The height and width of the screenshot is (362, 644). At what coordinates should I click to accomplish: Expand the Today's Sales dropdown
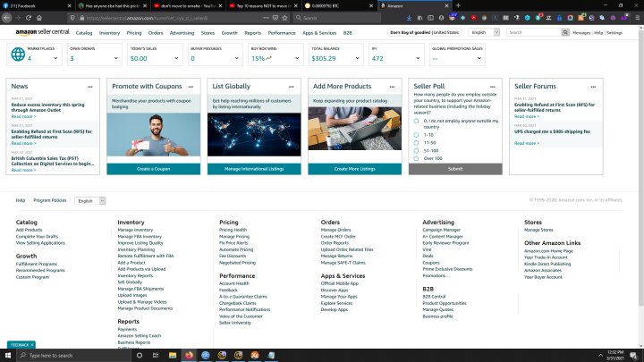point(176,58)
